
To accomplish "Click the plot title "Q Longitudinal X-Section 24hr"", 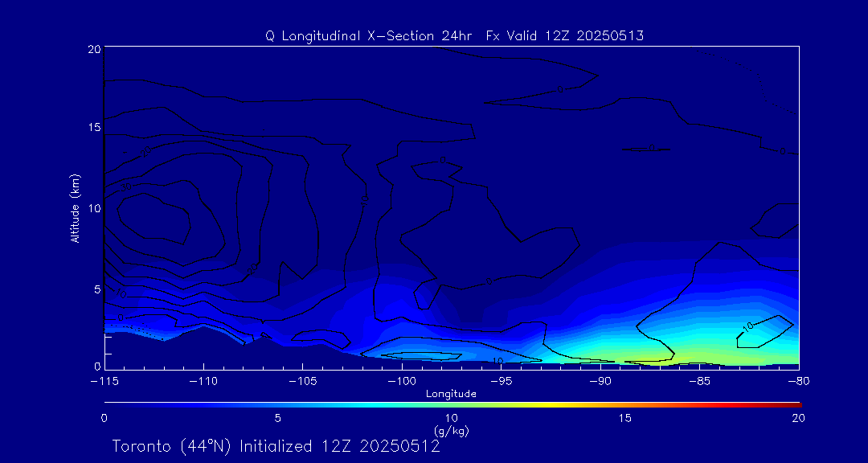I will tap(454, 35).
